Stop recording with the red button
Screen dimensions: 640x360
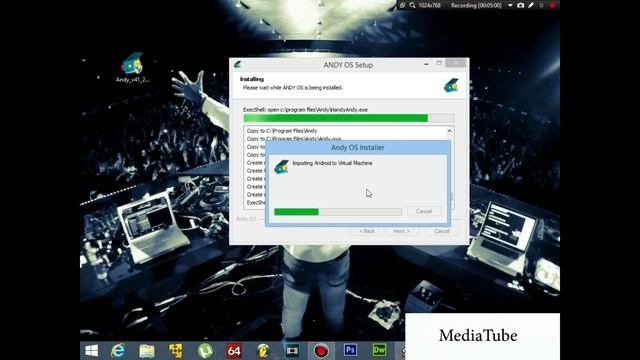(552, 5)
